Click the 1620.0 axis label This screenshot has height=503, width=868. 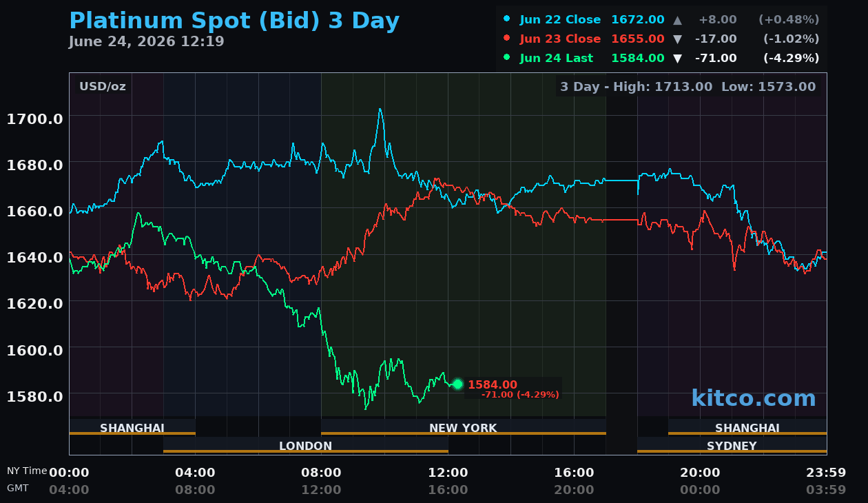point(34,303)
